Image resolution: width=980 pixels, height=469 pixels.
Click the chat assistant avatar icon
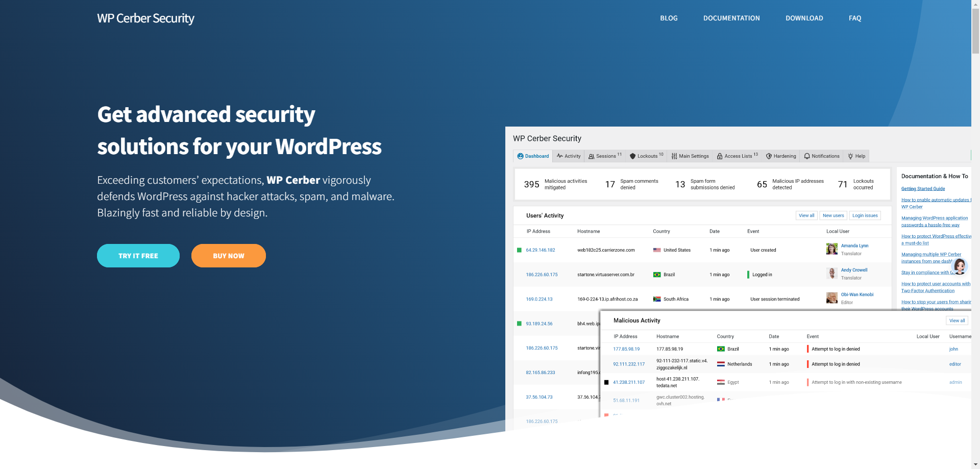pyautogui.click(x=960, y=266)
